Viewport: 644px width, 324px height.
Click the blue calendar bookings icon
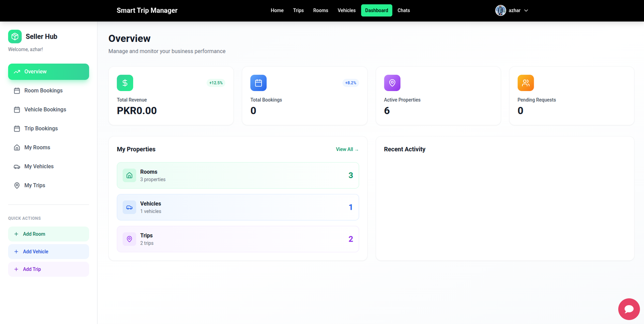click(x=258, y=83)
